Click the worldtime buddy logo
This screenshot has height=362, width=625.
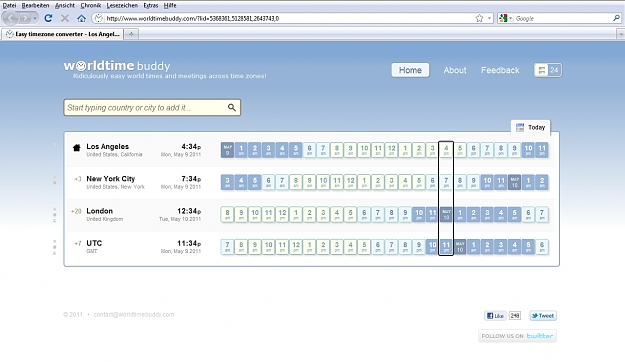pos(117,65)
